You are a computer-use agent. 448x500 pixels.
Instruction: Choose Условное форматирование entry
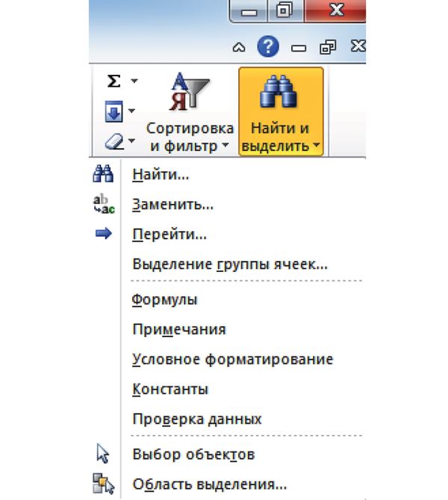click(x=233, y=359)
